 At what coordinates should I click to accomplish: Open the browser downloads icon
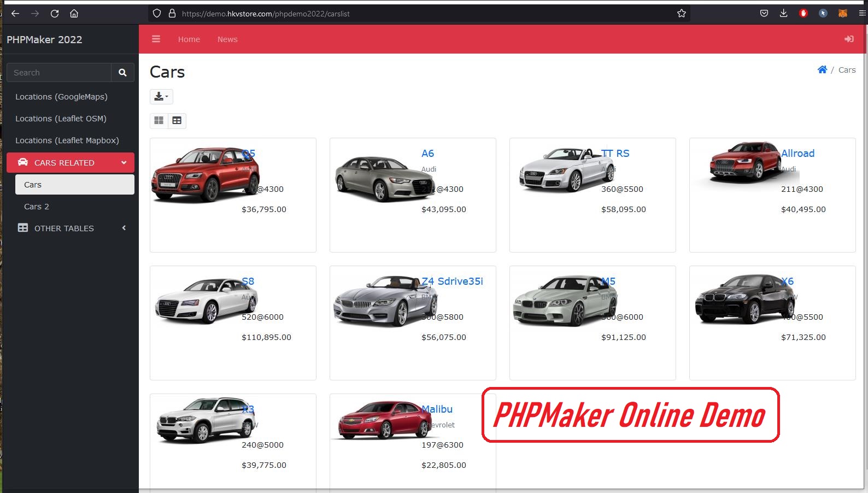(x=783, y=14)
